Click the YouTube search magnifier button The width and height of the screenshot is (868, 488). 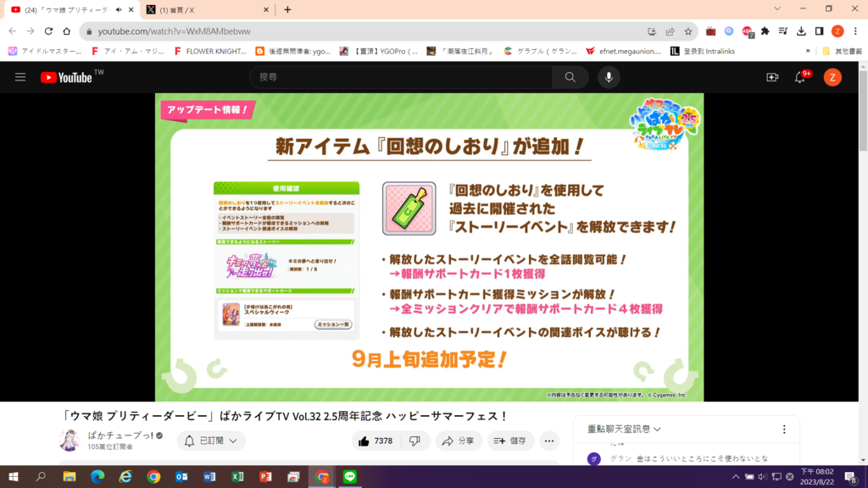click(570, 77)
